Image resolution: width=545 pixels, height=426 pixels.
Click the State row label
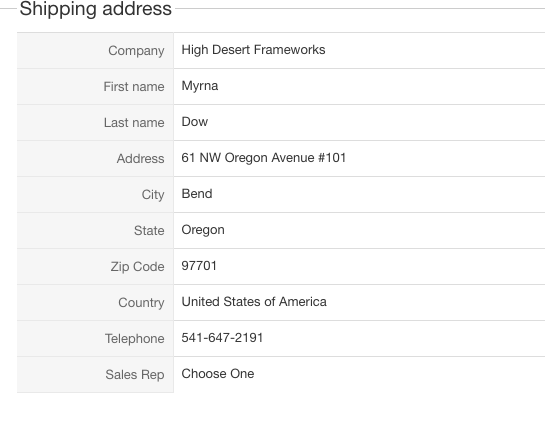(149, 230)
